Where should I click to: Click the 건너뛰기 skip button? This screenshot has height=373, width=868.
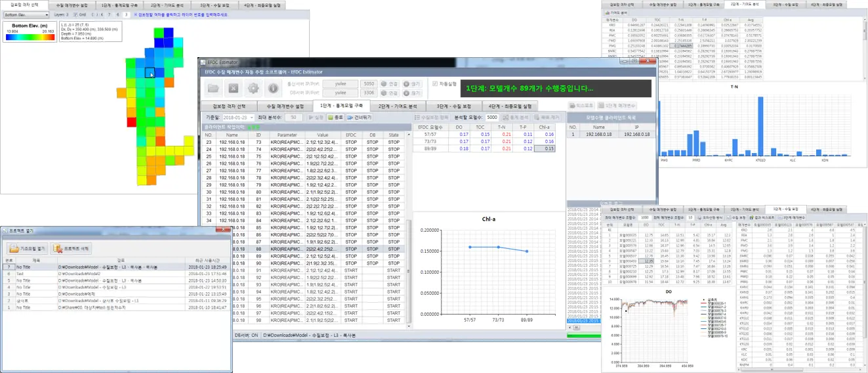tap(360, 117)
